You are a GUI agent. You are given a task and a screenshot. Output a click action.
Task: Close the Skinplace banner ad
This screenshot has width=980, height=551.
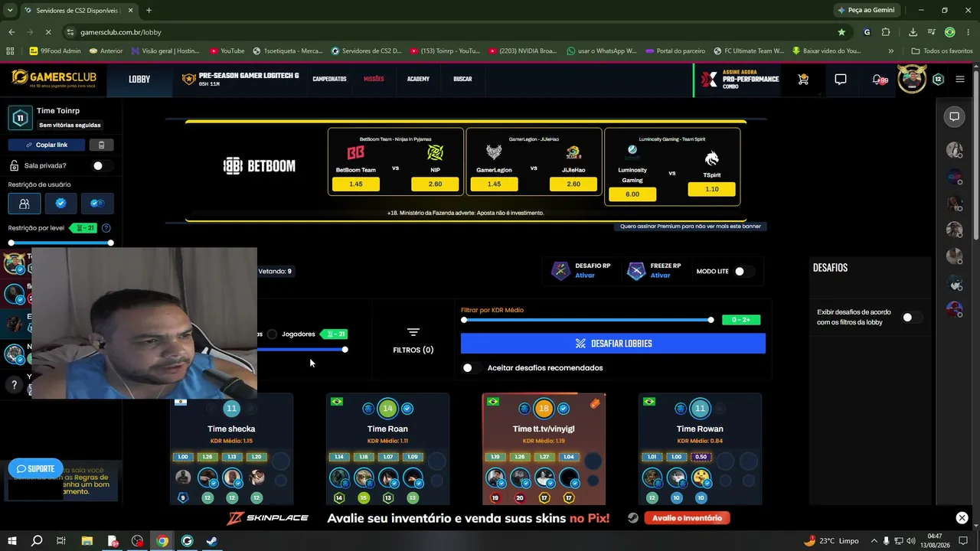click(962, 518)
